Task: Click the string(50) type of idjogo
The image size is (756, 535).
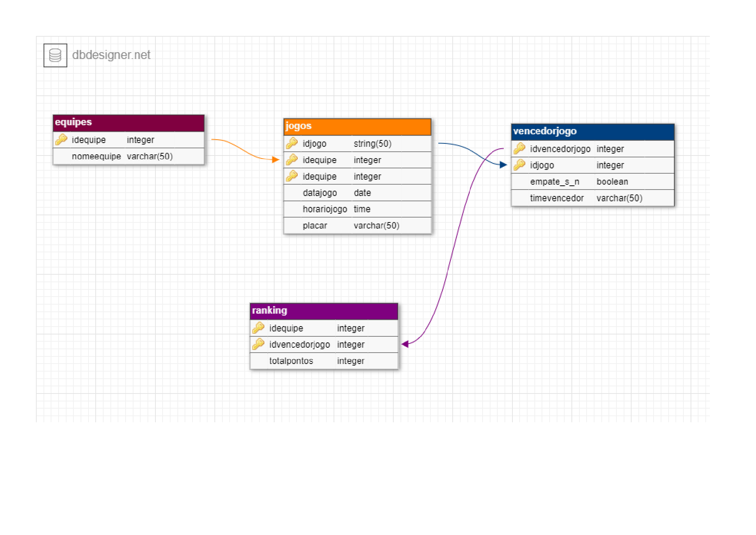Action: (373, 144)
